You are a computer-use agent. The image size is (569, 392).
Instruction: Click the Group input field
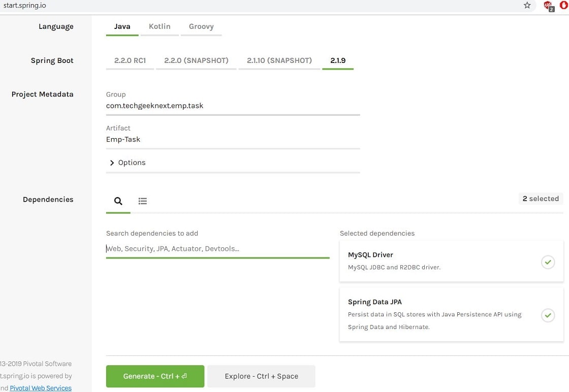click(x=233, y=106)
